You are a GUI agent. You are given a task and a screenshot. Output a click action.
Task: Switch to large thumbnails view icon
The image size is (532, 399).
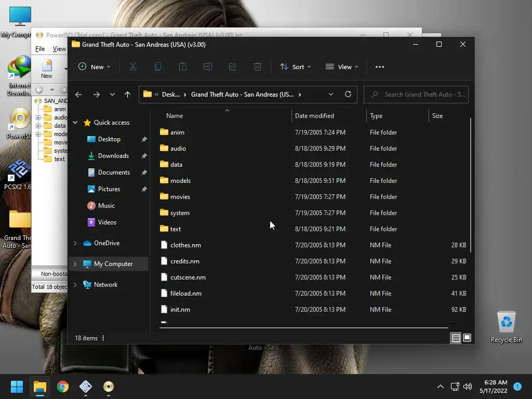coord(467,338)
